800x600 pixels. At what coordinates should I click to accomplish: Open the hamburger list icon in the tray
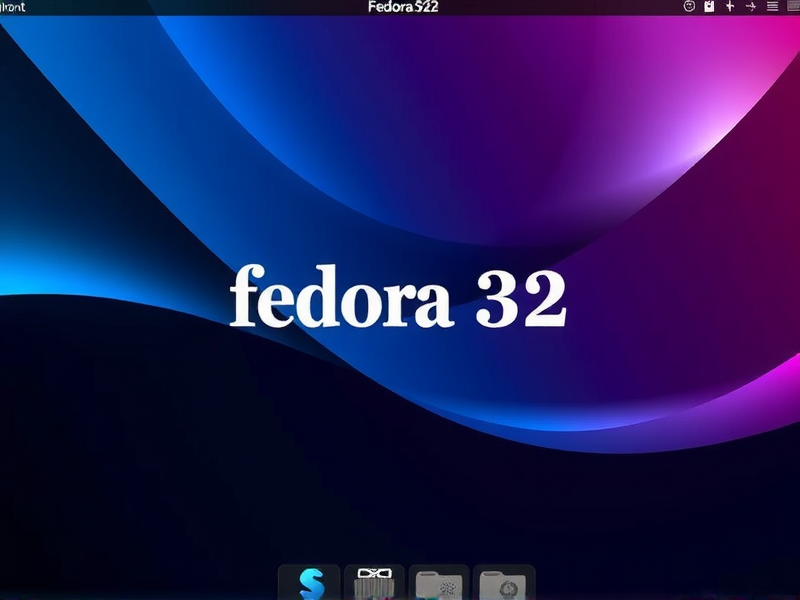(772, 6)
